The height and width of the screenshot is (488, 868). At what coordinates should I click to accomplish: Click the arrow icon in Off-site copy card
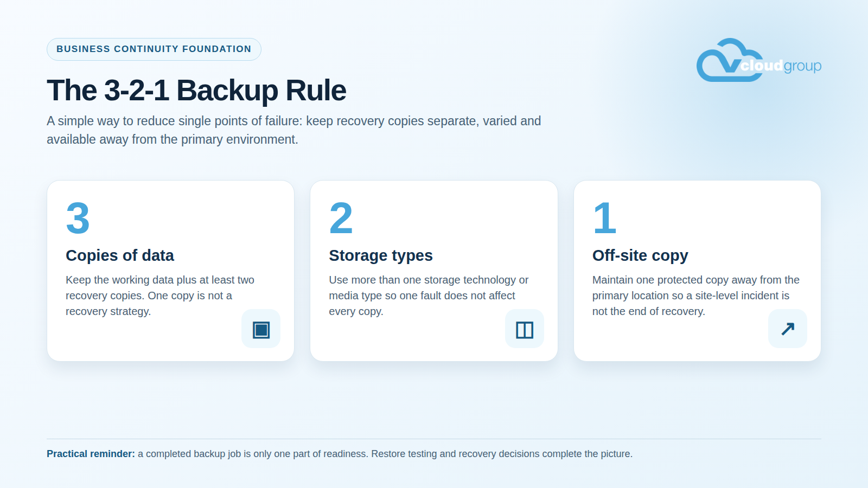point(788,329)
